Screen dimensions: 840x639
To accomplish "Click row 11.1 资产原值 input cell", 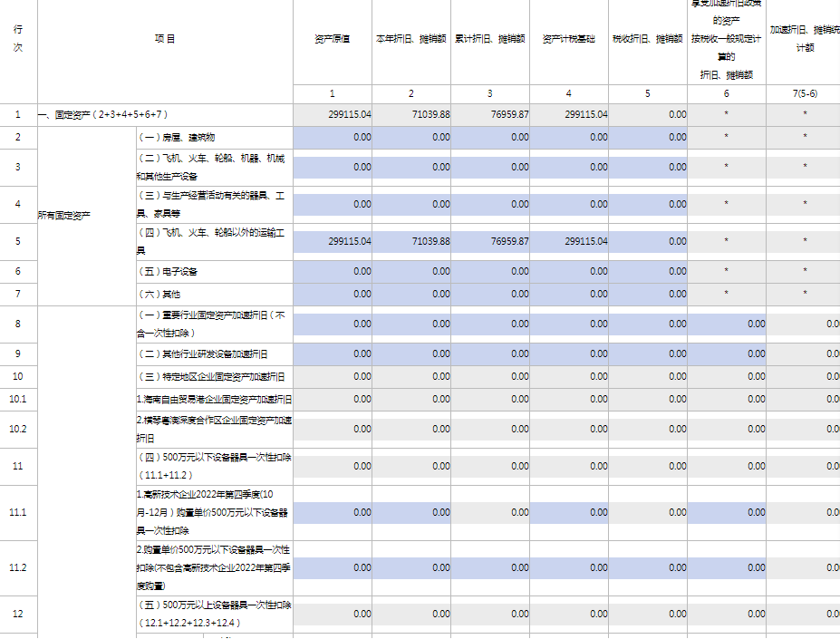I will 333,512.
